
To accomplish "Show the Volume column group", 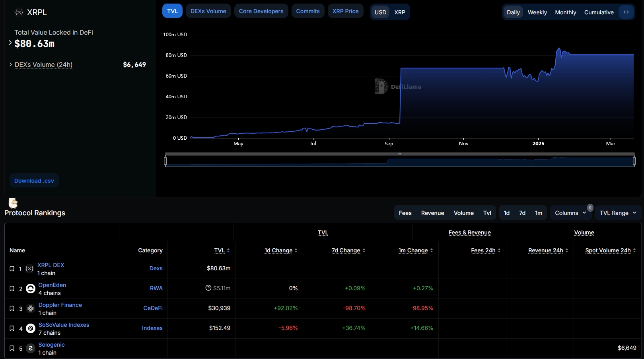I will 464,213.
